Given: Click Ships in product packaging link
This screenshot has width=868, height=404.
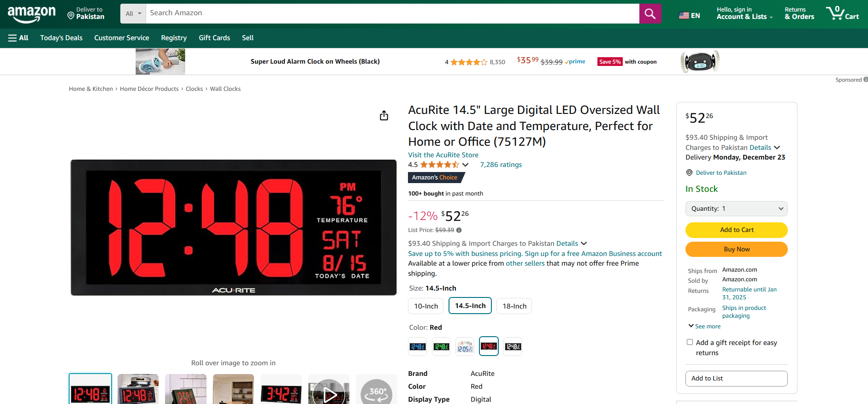Looking at the screenshot, I should (x=744, y=312).
